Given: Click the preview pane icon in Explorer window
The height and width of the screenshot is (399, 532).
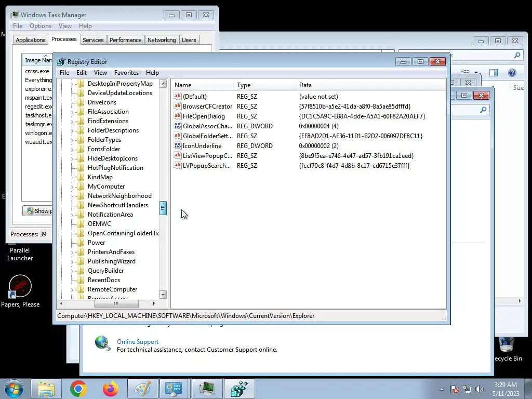Looking at the screenshot, I should coord(494,73).
